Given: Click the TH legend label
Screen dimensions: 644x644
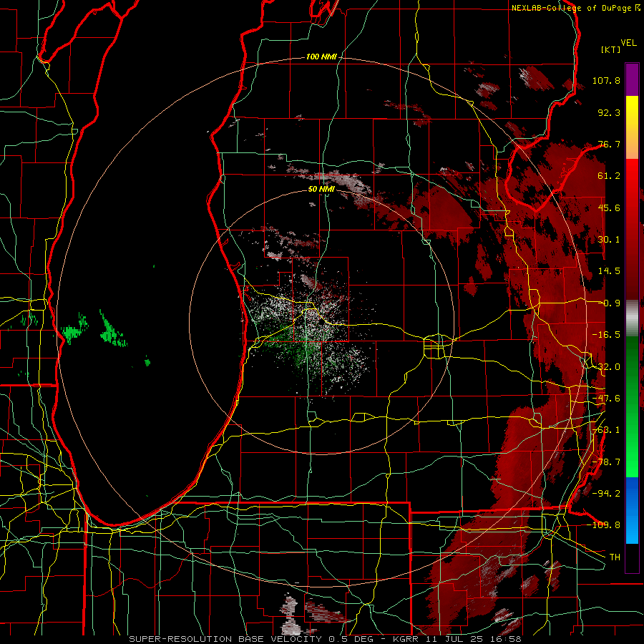Looking at the screenshot, I should (615, 557).
